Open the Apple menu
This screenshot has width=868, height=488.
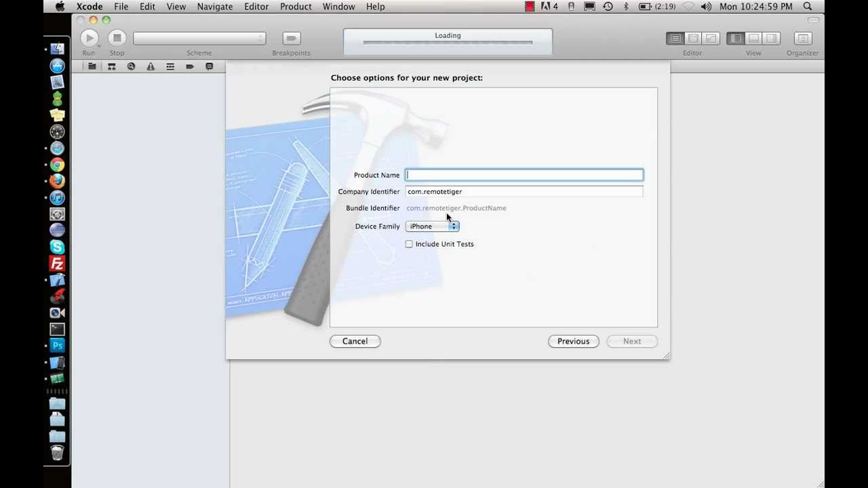(x=60, y=7)
